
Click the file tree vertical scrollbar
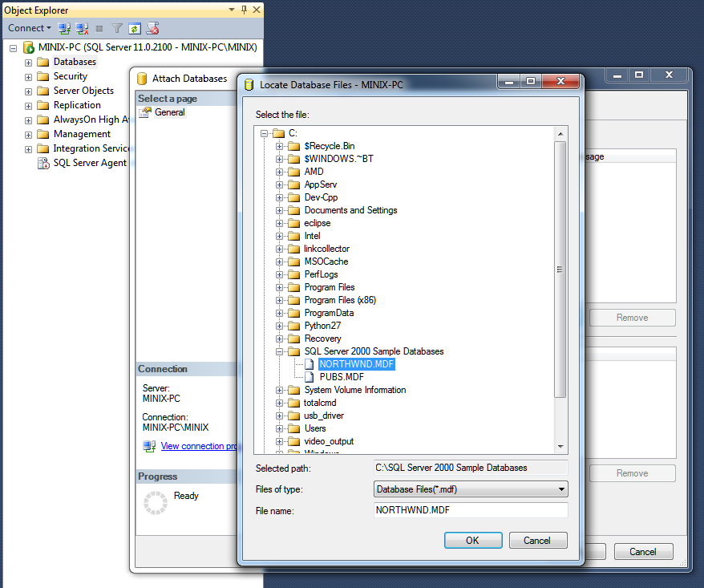pyautogui.click(x=560, y=269)
